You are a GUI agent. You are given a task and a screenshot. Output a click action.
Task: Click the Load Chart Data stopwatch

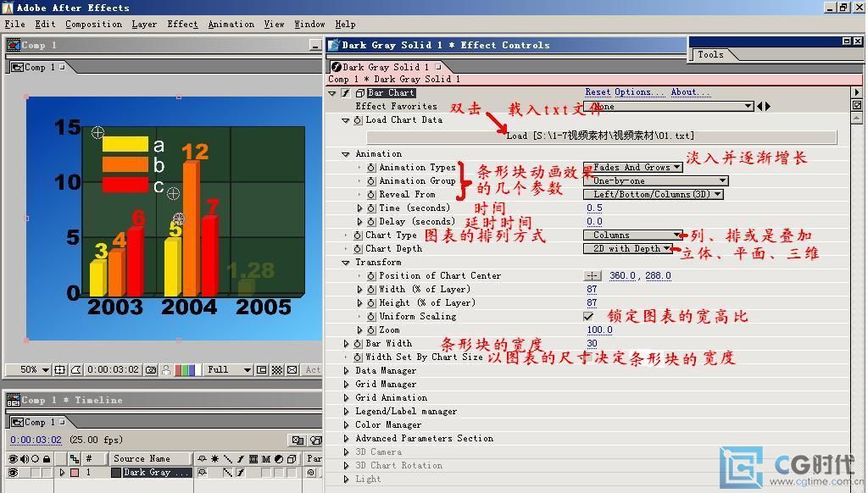point(358,120)
